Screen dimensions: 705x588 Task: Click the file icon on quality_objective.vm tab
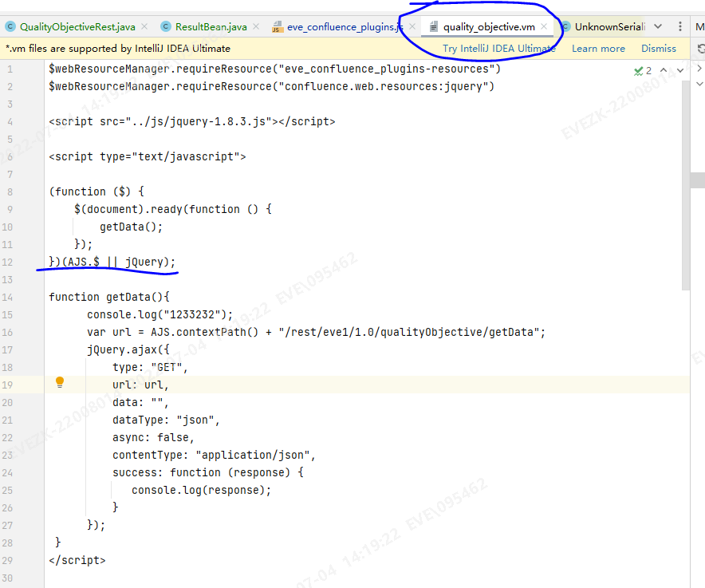[x=433, y=27]
